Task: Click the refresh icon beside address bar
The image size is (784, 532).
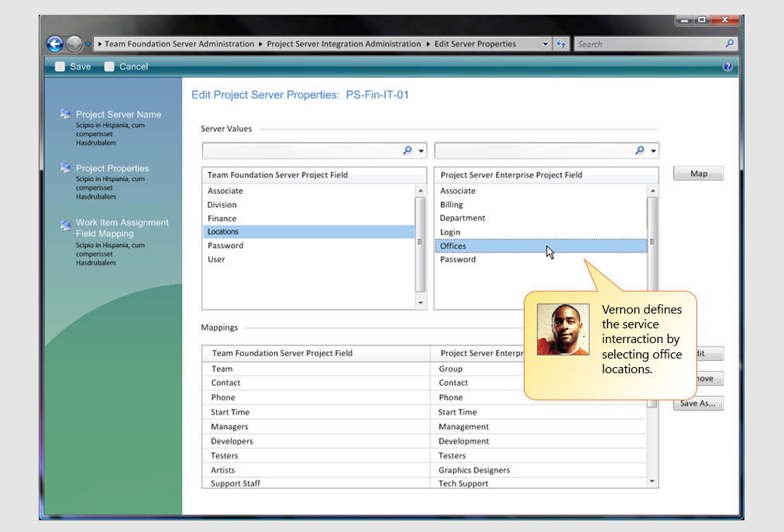Action: [562, 44]
